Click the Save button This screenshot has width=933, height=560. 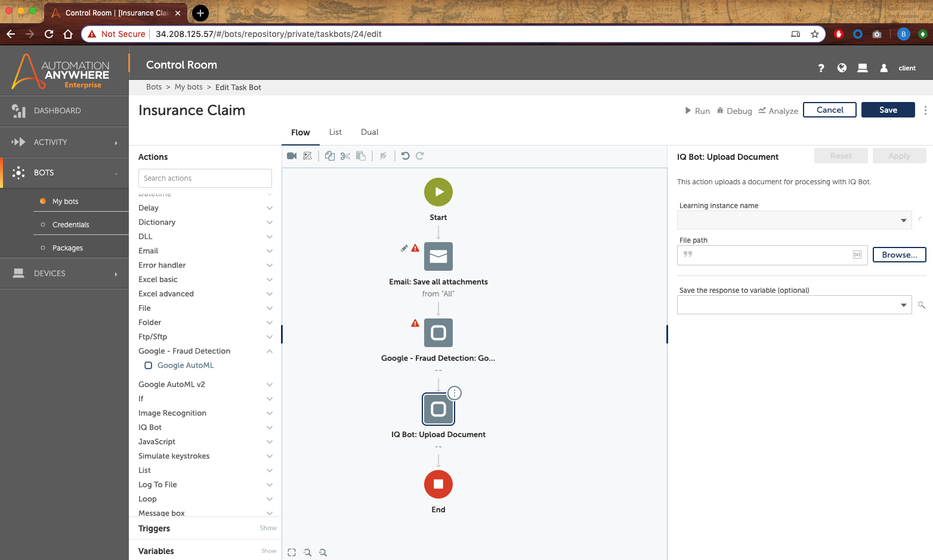point(888,110)
